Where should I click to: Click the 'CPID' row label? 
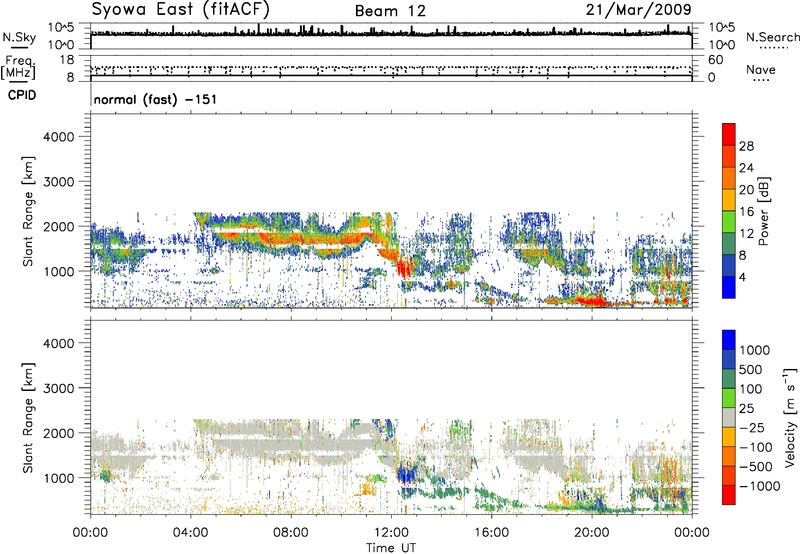click(x=22, y=95)
